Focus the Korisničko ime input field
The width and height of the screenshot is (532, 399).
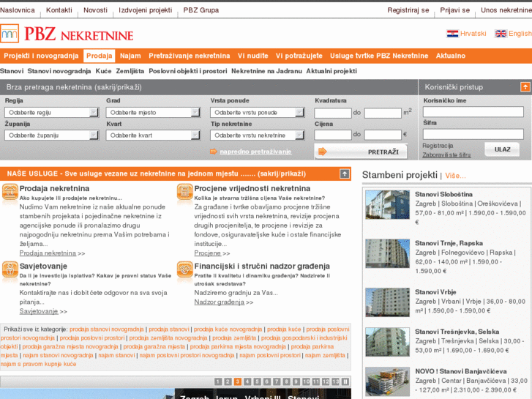pos(473,112)
